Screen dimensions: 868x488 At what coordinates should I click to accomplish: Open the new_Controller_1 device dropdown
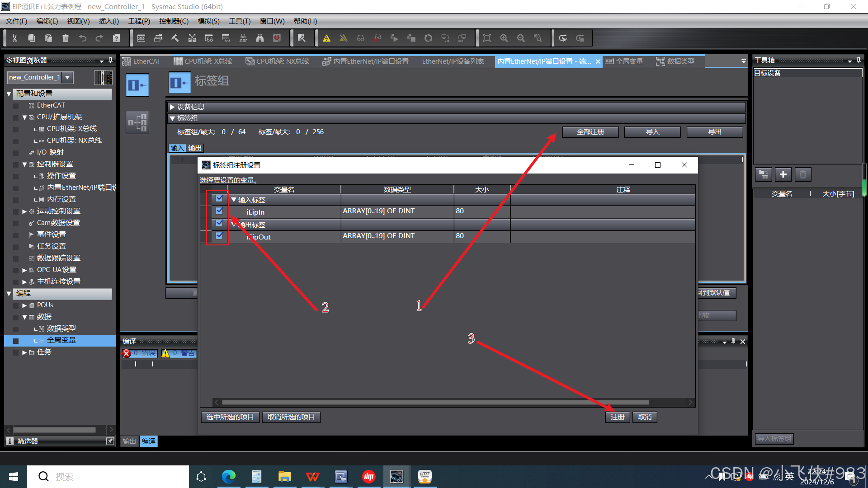coord(67,77)
